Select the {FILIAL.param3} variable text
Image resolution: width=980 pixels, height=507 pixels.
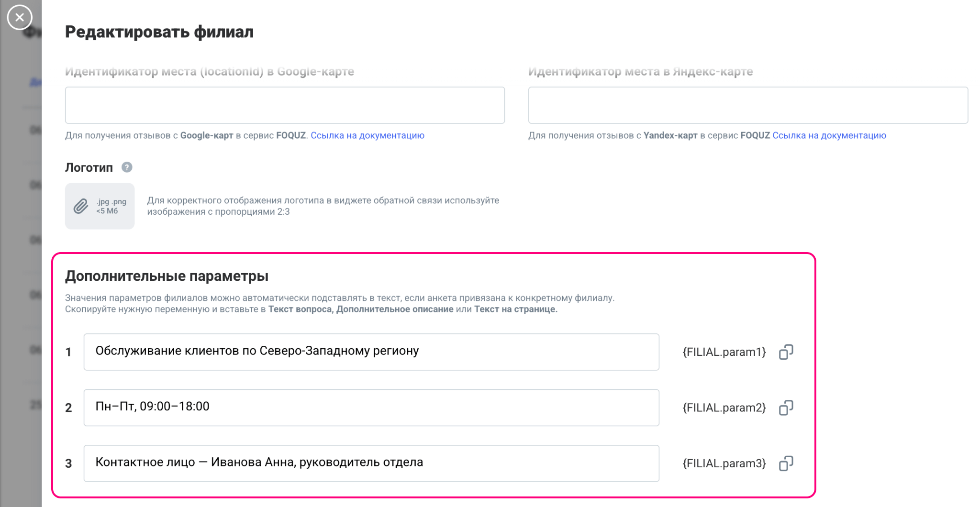[x=724, y=463]
